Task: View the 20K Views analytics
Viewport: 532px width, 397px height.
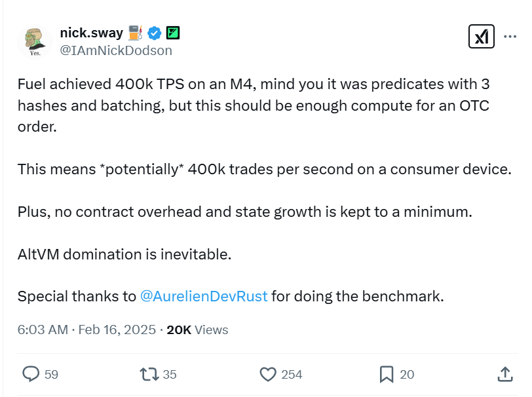Action: click(197, 330)
